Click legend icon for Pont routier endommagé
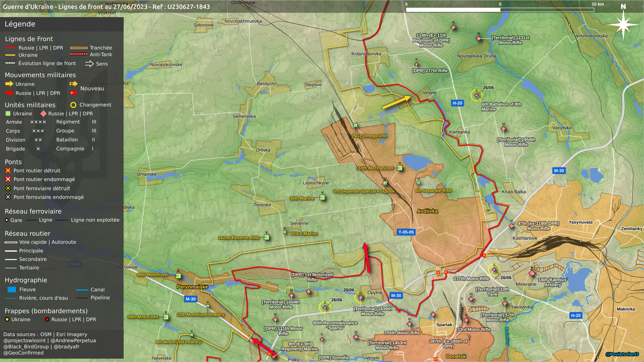Screen dimensions: 644x362 (x=8, y=179)
